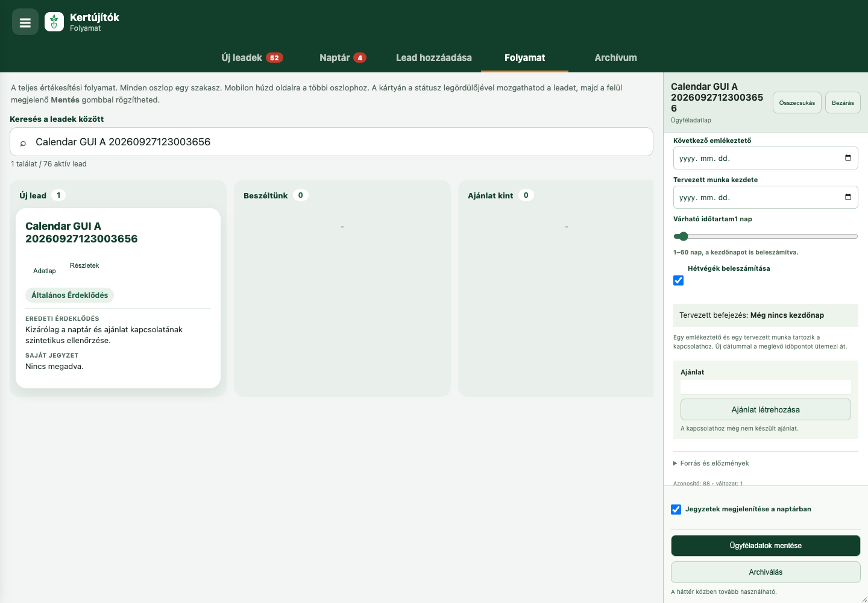Open the Lead hozzáadása tab
Screen dimensions: 868x603
[x=434, y=58]
